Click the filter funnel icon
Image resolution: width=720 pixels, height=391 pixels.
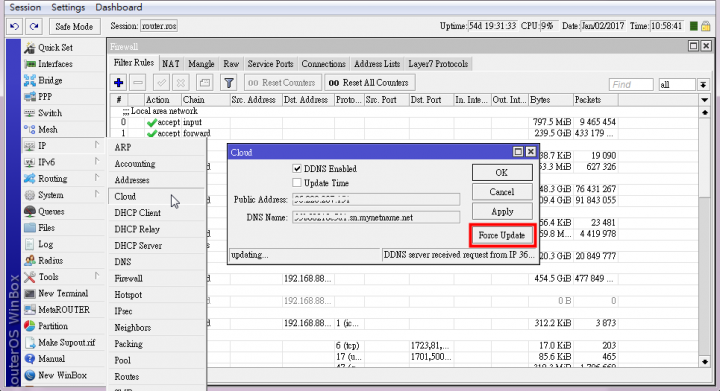coord(229,83)
